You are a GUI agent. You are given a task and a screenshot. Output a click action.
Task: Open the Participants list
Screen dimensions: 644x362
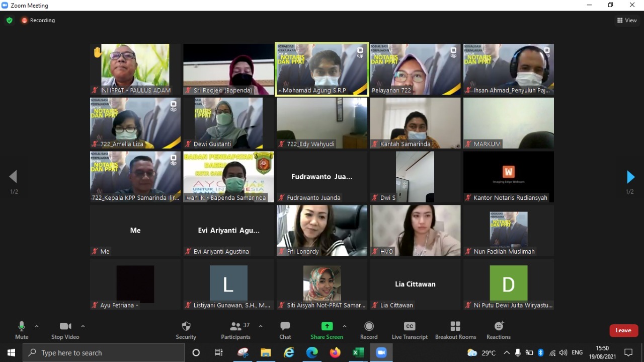coord(235,330)
